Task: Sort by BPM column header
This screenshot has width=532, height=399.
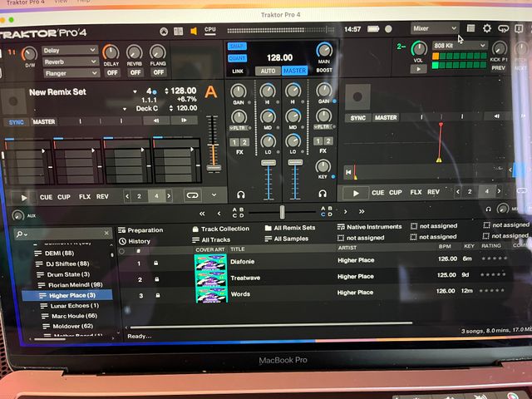Action: pyautogui.click(x=445, y=247)
